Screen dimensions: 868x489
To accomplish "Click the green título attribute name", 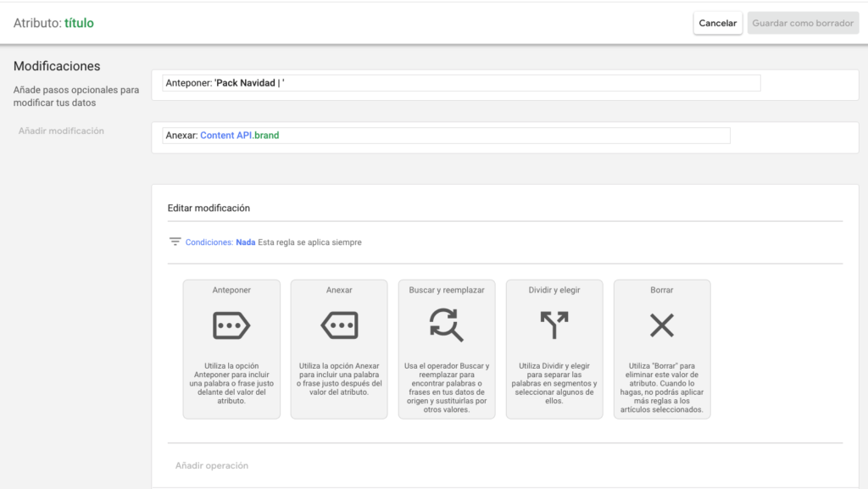I will point(79,23).
